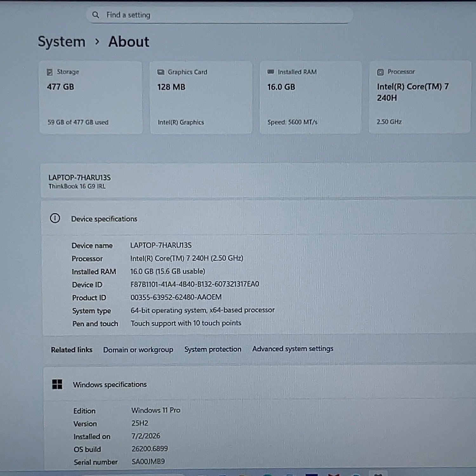The height and width of the screenshot is (476, 476).
Task: Open Advanced system settings link
Action: 293,349
